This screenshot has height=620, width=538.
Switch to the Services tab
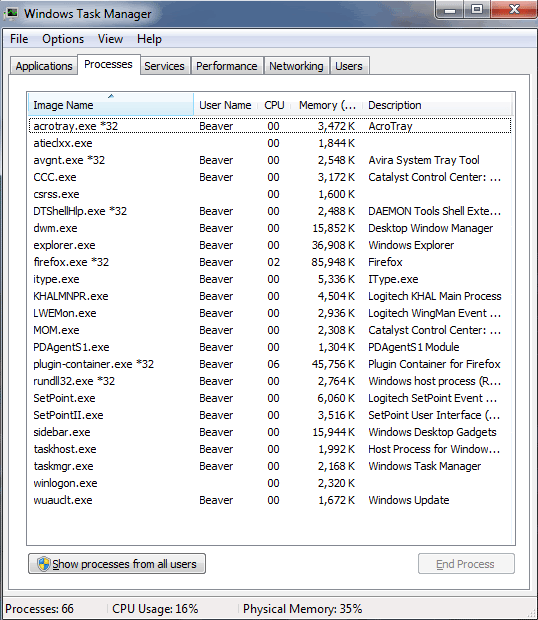coord(164,66)
